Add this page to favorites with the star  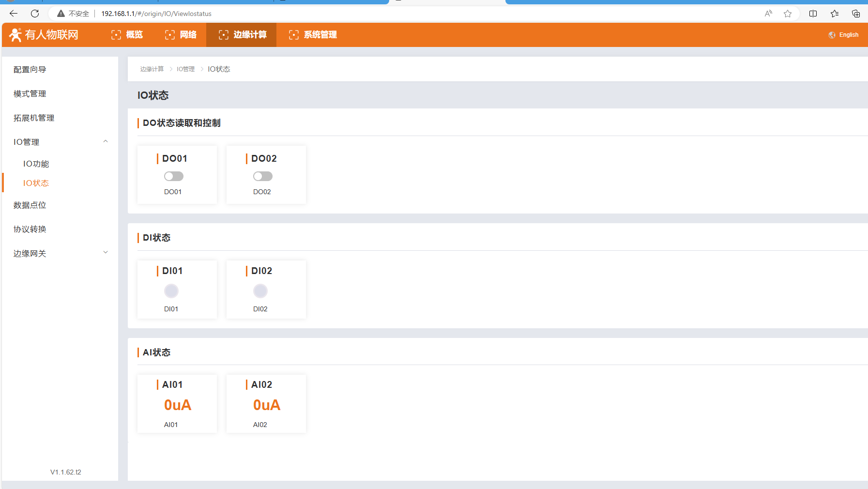(x=788, y=14)
